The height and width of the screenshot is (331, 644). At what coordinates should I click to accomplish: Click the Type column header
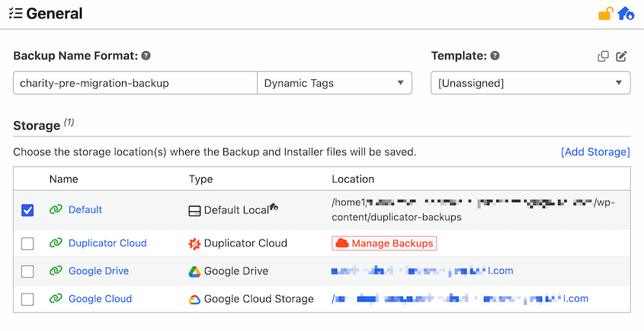(x=201, y=179)
